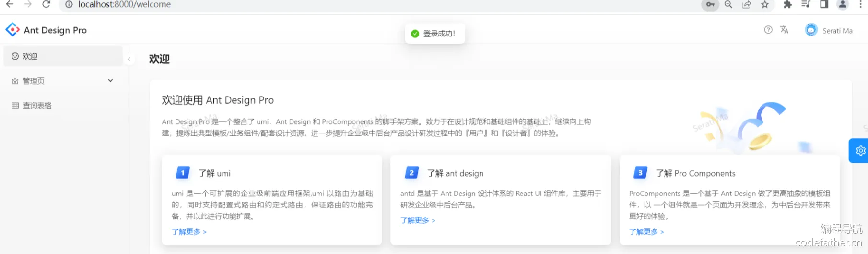Click the share page icon
The width and height of the screenshot is (868, 254).
(x=747, y=4)
